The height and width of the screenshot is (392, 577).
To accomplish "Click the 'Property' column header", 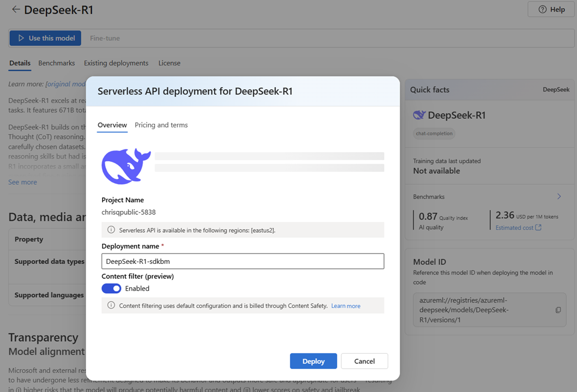I will click(x=29, y=239).
